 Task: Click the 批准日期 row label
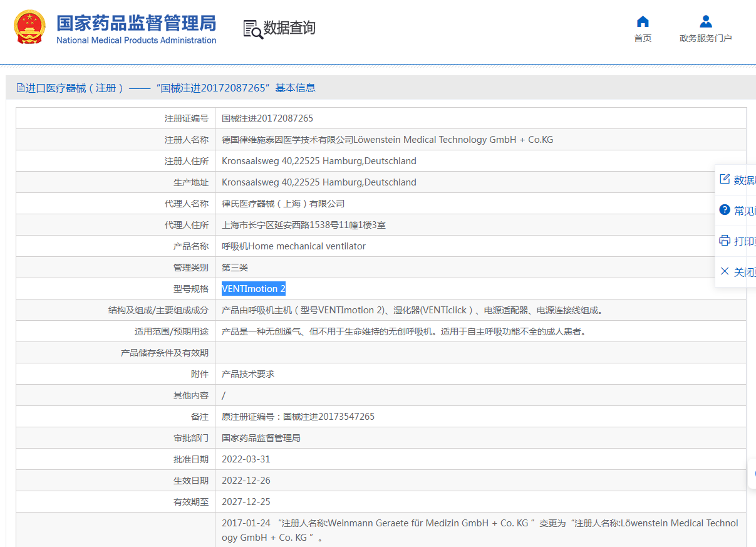[x=191, y=459]
